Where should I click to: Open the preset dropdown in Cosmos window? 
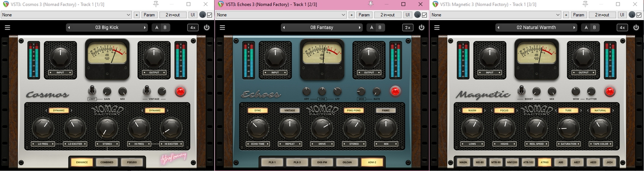click(66, 15)
